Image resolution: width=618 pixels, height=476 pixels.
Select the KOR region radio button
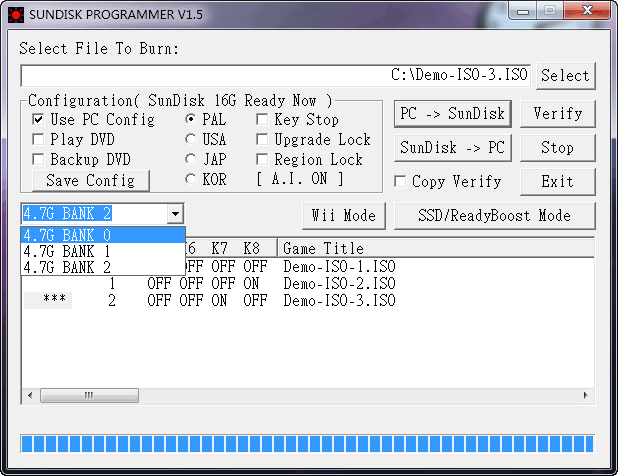191,179
